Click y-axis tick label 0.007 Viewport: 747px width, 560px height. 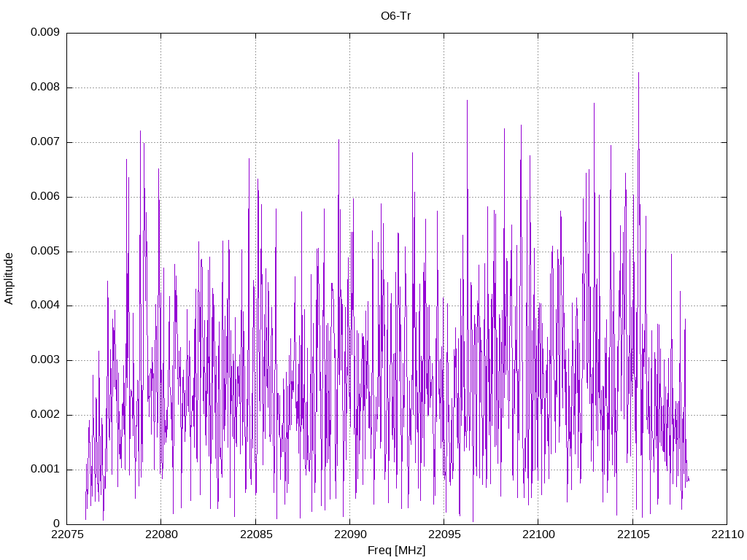click(44, 142)
